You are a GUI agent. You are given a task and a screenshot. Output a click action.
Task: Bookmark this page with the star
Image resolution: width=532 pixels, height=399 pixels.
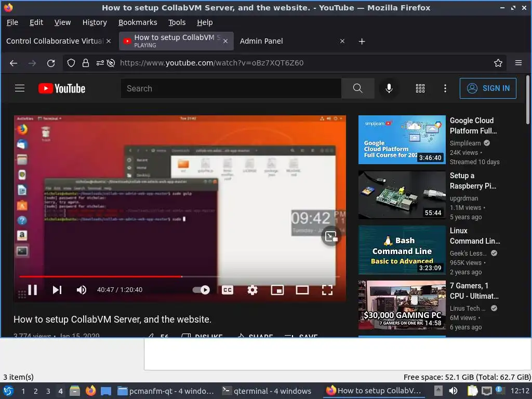tap(498, 63)
